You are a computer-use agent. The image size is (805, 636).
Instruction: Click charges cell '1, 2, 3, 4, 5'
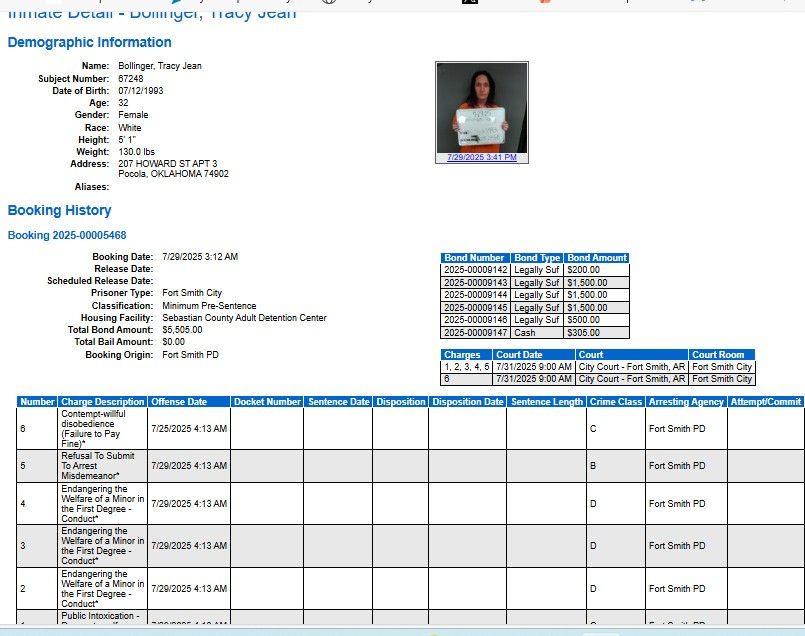click(x=467, y=367)
